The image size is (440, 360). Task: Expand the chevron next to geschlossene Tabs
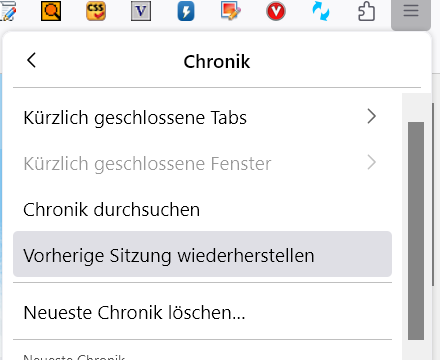[371, 116]
